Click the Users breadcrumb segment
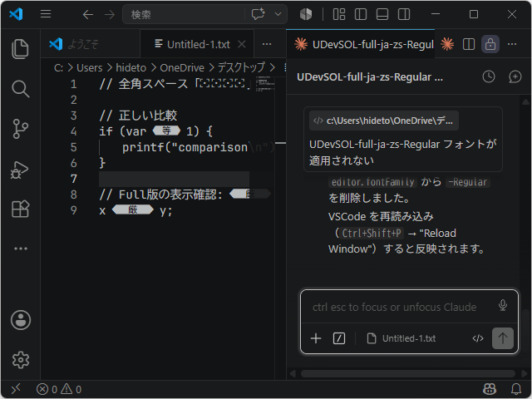 (89, 68)
